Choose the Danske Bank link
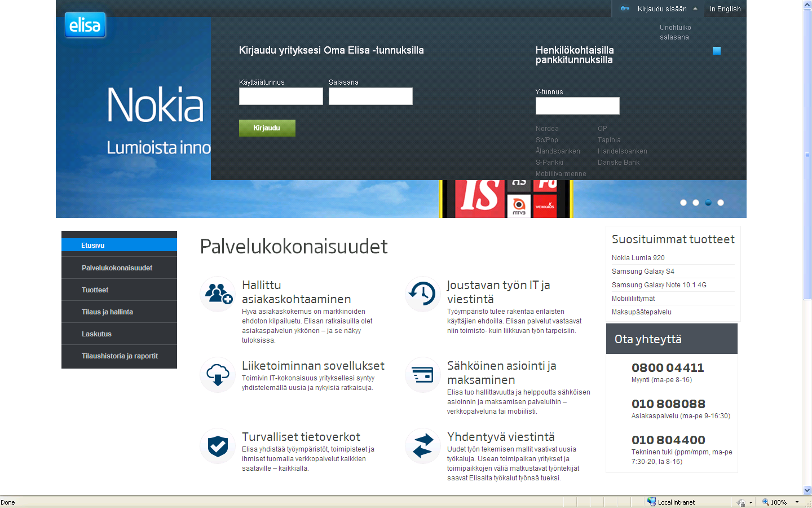This screenshot has height=508, width=812. [619, 163]
